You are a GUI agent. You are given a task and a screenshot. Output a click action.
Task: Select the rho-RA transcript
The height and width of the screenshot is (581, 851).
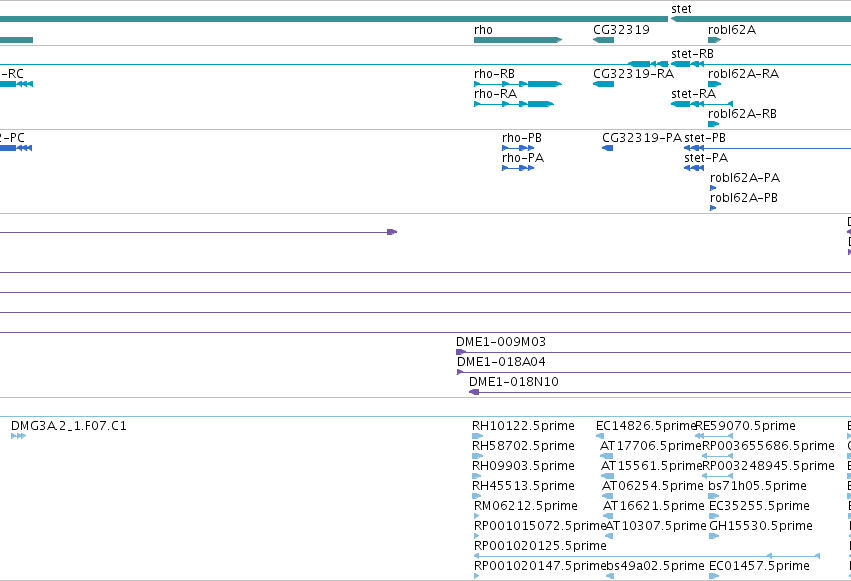point(513,104)
